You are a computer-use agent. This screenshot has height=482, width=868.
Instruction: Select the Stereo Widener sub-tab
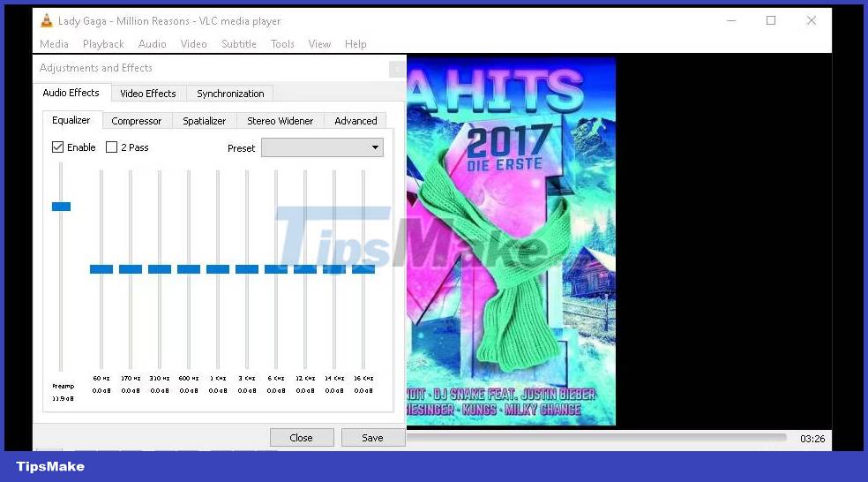coord(281,121)
